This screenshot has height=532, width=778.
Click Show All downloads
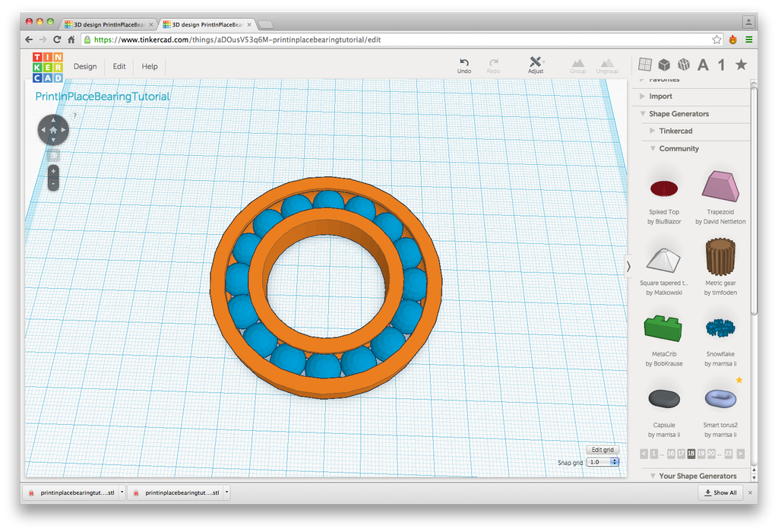[x=720, y=492]
